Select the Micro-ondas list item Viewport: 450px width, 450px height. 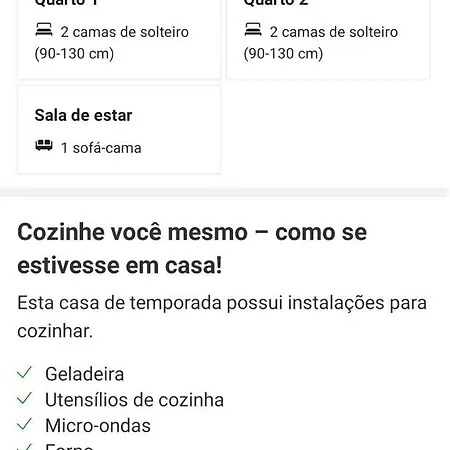pos(84,426)
